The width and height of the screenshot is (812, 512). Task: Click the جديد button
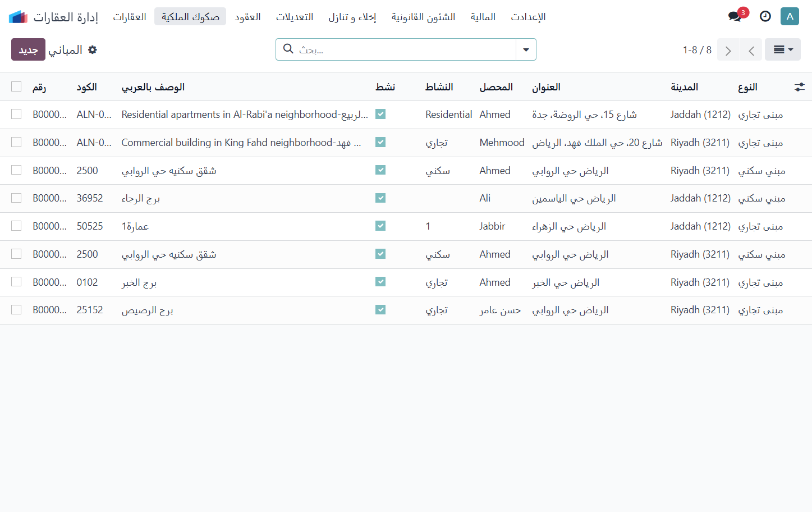pos(28,49)
